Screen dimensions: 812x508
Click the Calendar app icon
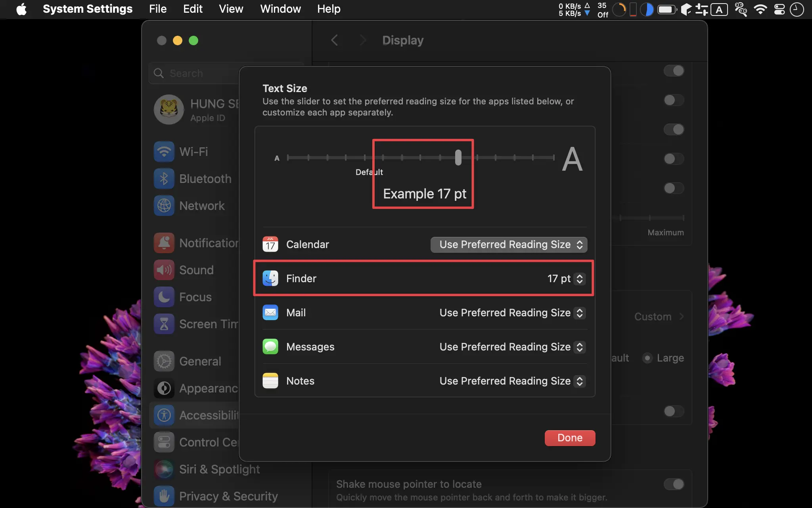click(270, 244)
